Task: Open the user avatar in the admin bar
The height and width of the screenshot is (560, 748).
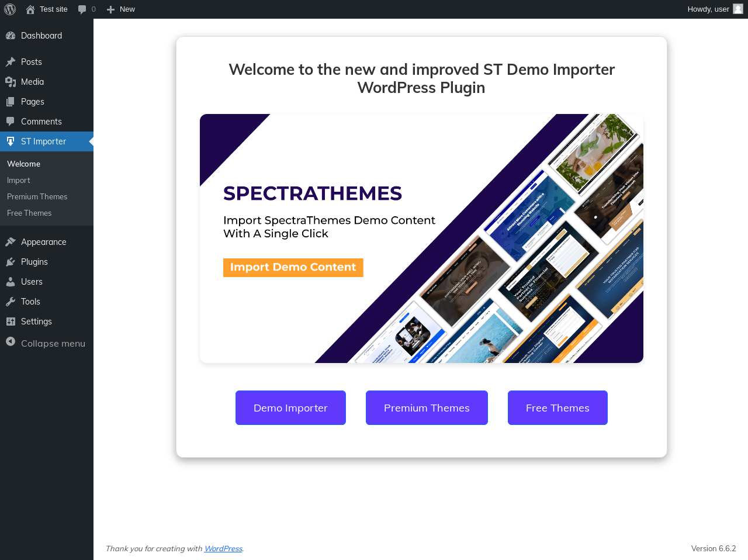Action: point(738,9)
